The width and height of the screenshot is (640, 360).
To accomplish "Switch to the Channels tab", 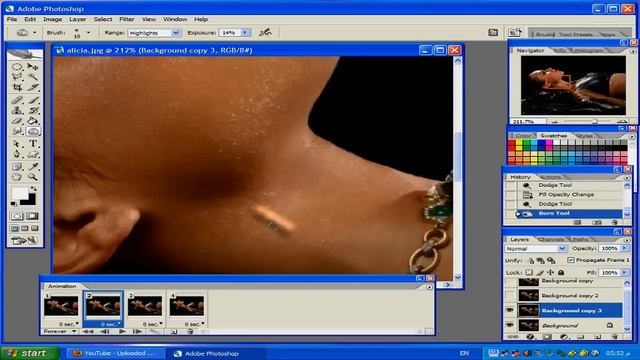I will tap(552, 239).
